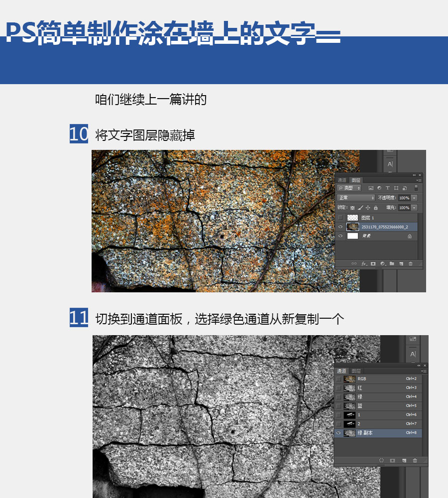448x498 pixels.
Task: Show the 图层 1 layer visibility eye
Action: click(340, 217)
